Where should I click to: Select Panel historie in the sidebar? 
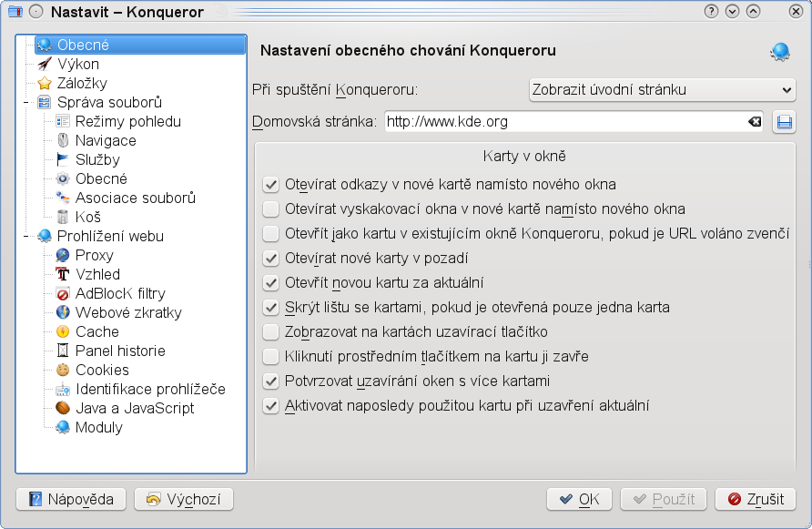click(120, 351)
